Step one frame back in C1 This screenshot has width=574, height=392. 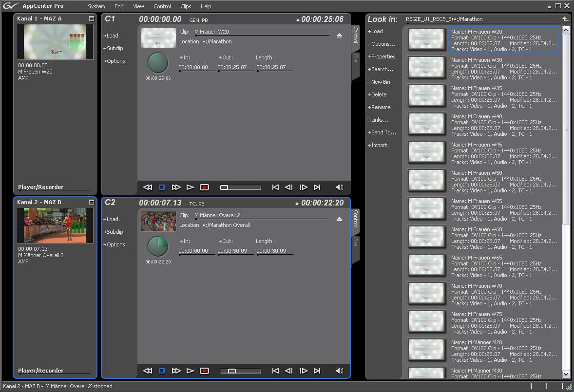289,187
